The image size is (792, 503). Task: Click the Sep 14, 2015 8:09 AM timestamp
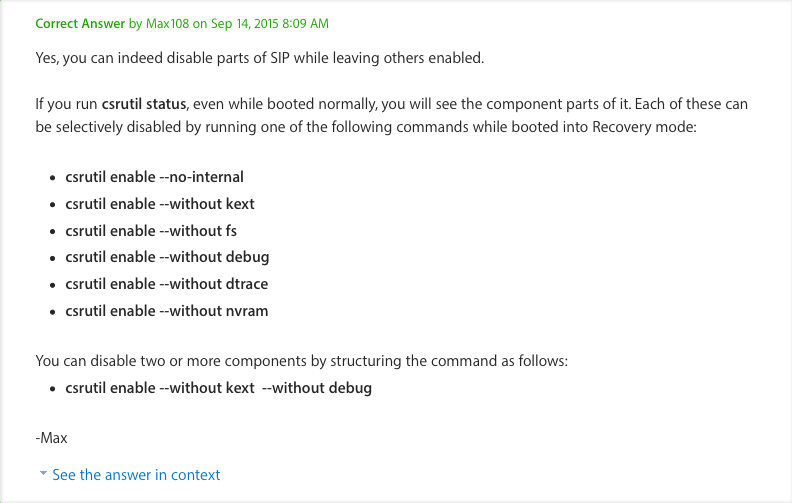269,24
